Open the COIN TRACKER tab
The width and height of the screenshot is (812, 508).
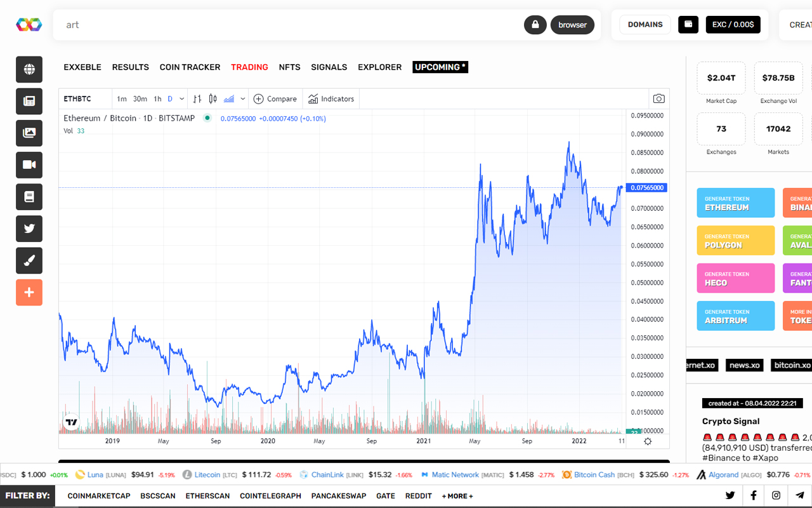190,67
